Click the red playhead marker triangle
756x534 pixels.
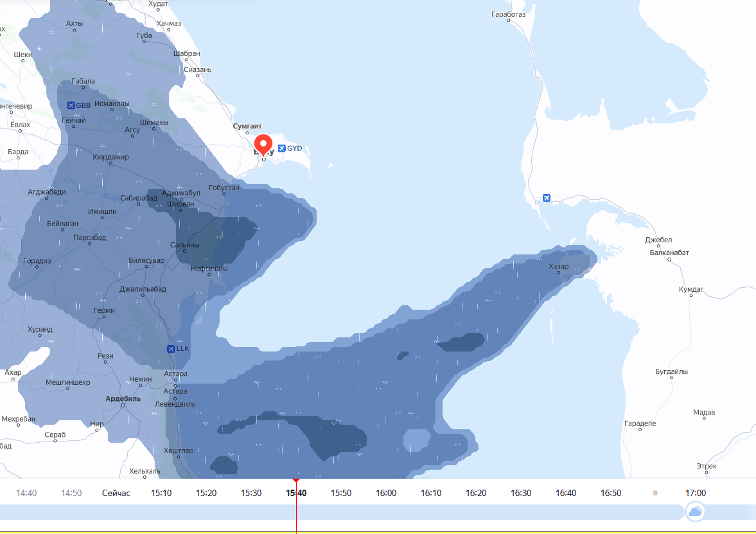pos(296,481)
